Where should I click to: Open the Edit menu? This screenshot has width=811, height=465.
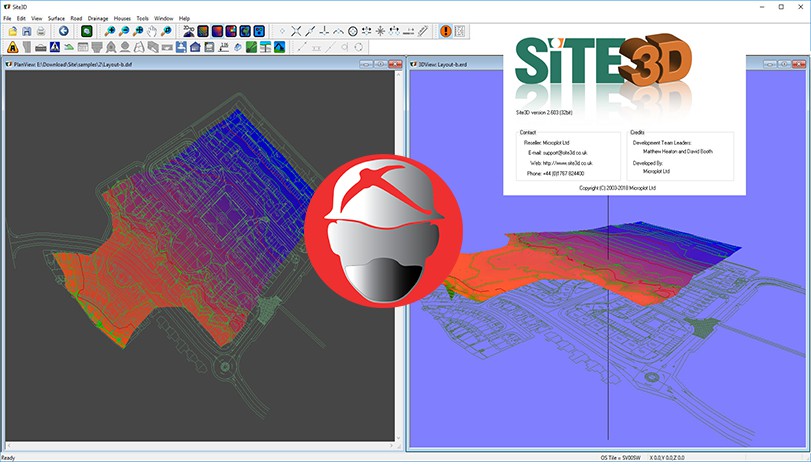click(21, 18)
